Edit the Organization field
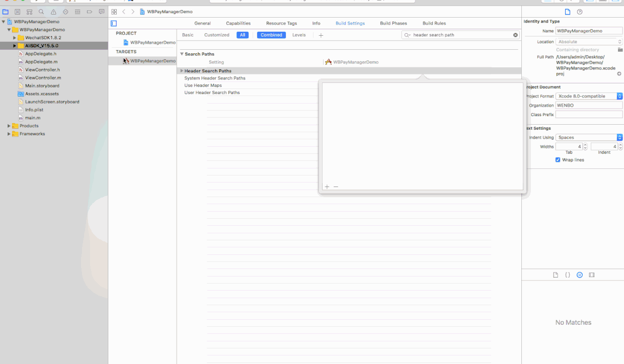 click(x=589, y=106)
